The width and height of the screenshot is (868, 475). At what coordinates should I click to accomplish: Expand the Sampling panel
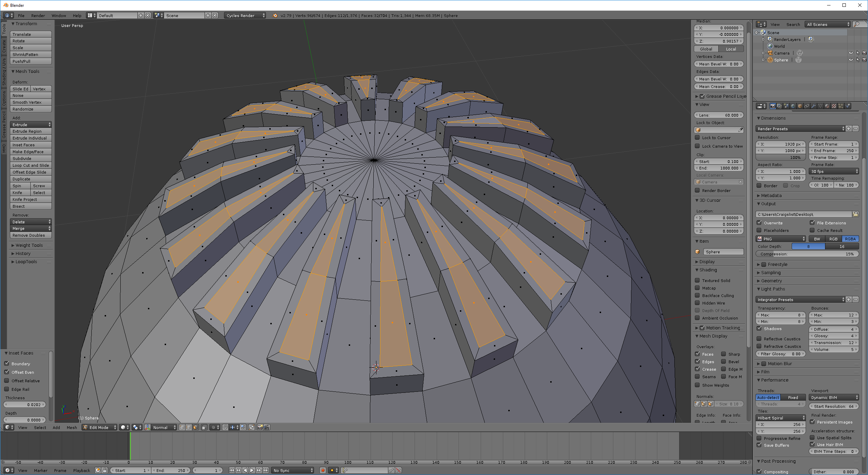[x=770, y=272]
